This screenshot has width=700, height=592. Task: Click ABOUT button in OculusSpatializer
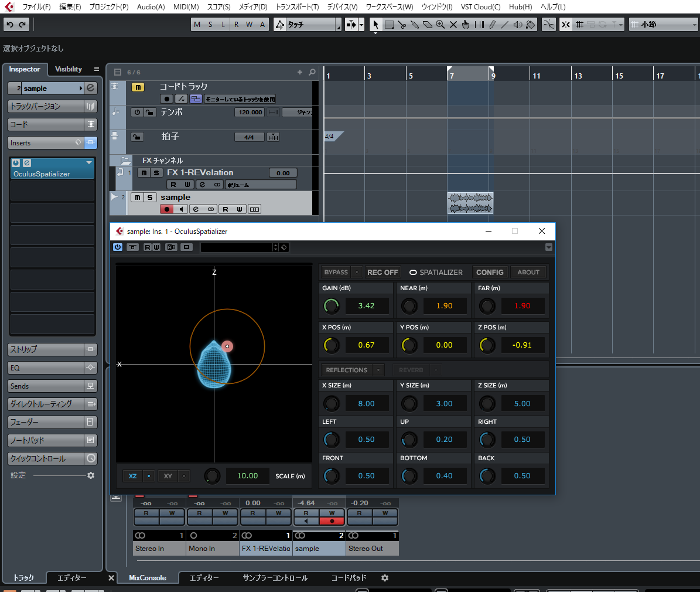point(528,272)
